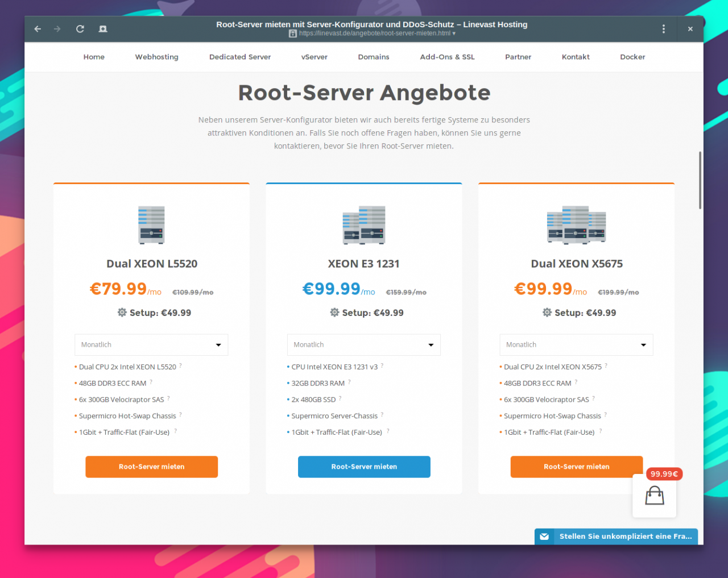Image resolution: width=728 pixels, height=578 pixels.
Task: Rent the XEON E3 1231 root server
Action: pos(364,467)
